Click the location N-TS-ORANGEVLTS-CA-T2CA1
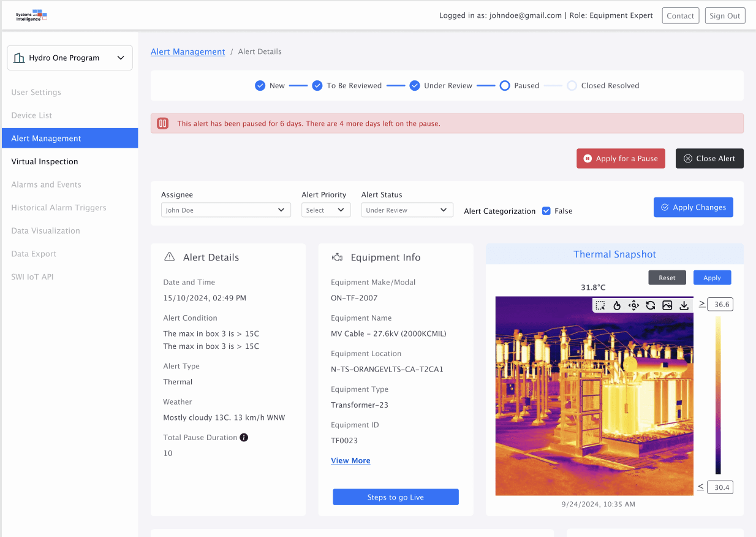Viewport: 756px width, 537px height. [387, 370]
